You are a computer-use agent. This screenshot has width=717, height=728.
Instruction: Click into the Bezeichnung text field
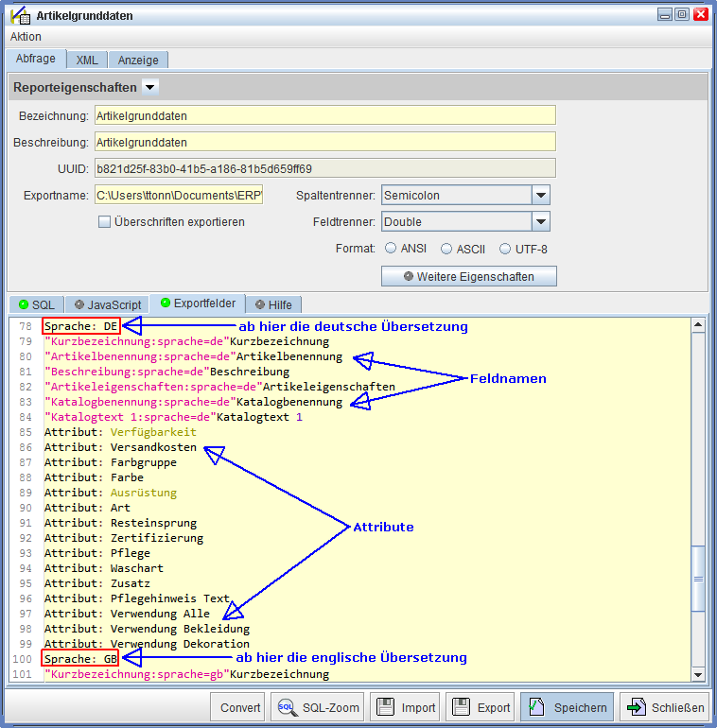(x=324, y=115)
